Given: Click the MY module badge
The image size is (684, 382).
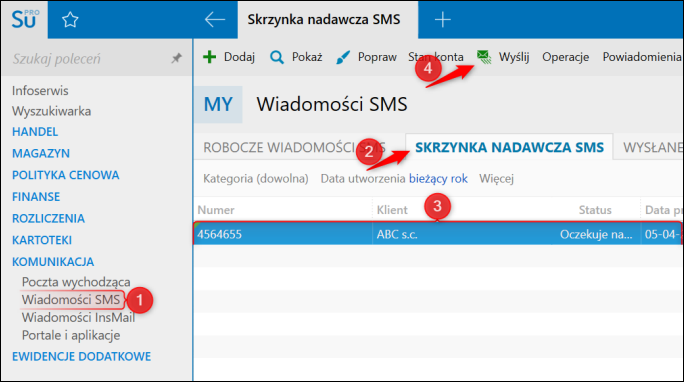Looking at the screenshot, I should pos(218,104).
